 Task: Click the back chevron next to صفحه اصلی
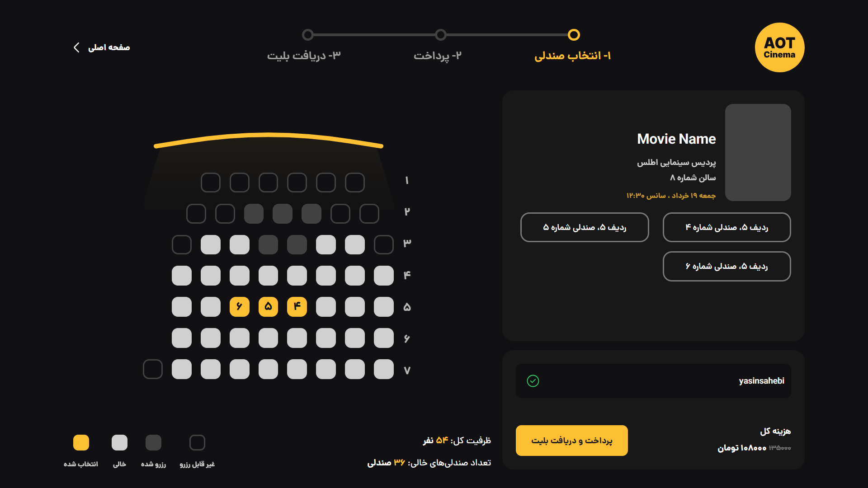tap(76, 47)
